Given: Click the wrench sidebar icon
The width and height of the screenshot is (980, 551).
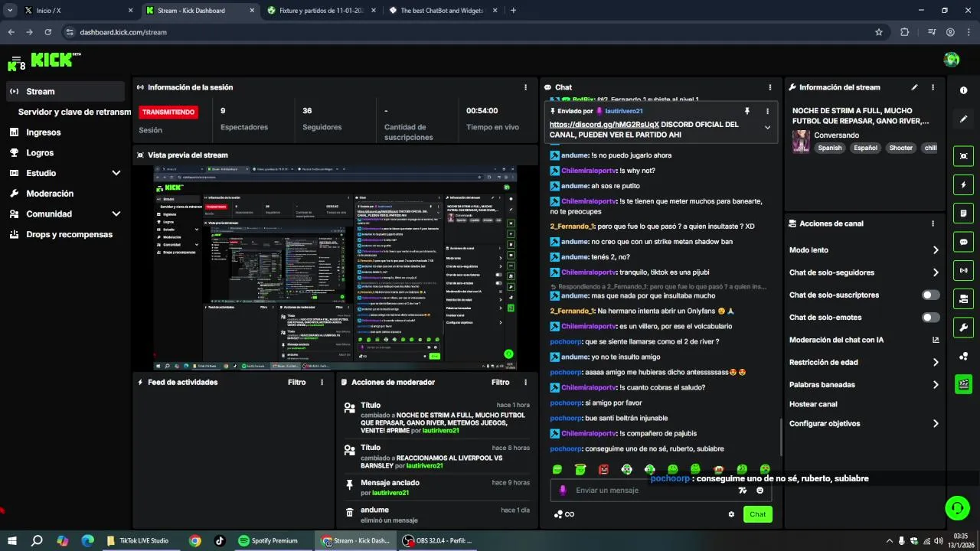Looking at the screenshot, I should click(x=963, y=328).
